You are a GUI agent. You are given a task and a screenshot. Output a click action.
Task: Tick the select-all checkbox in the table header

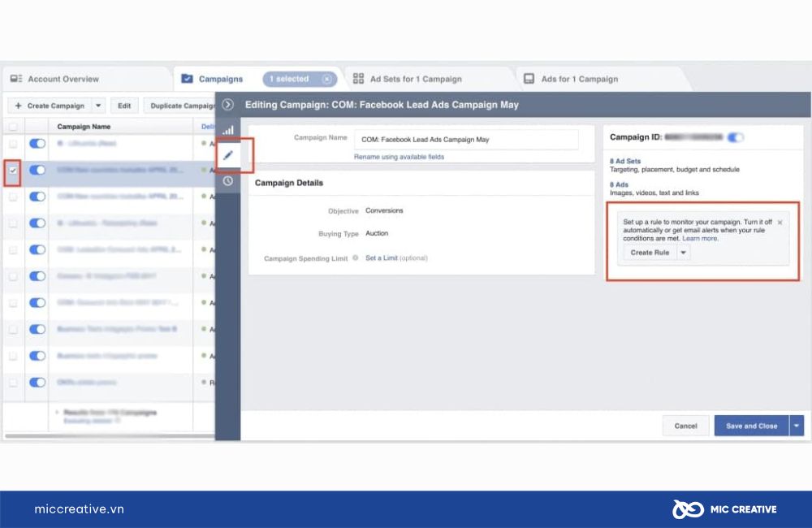[x=13, y=127]
